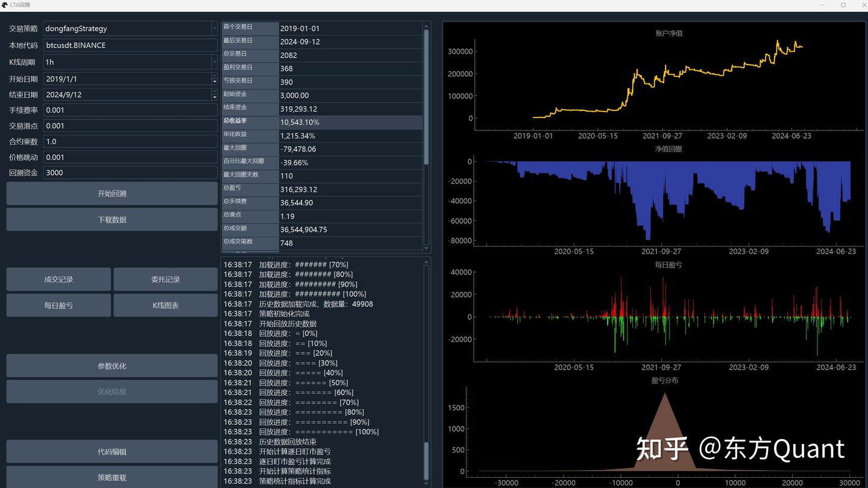This screenshot has width=868, height=488.
Task: Open the 交易策略 strategy dropdown
Action: click(214, 28)
